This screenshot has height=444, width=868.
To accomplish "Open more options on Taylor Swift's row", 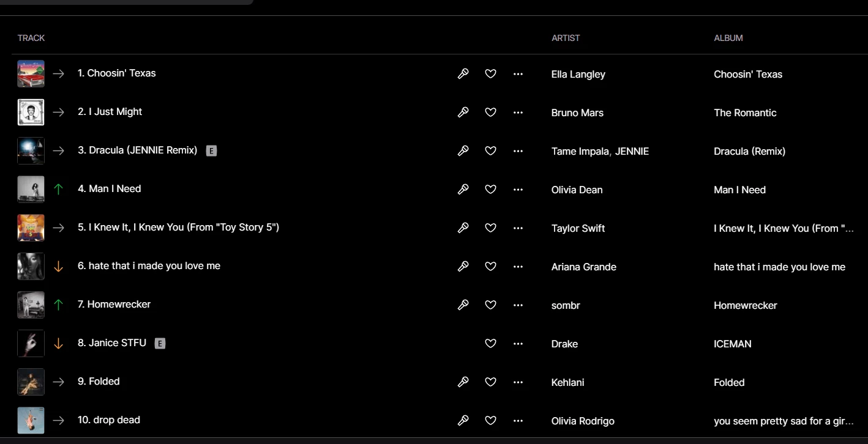I will [x=518, y=228].
